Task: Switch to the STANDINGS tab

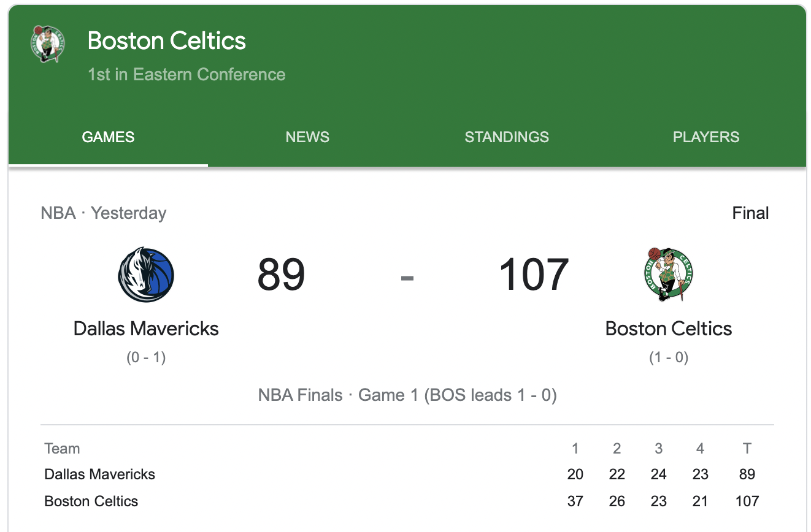Action: (507, 137)
